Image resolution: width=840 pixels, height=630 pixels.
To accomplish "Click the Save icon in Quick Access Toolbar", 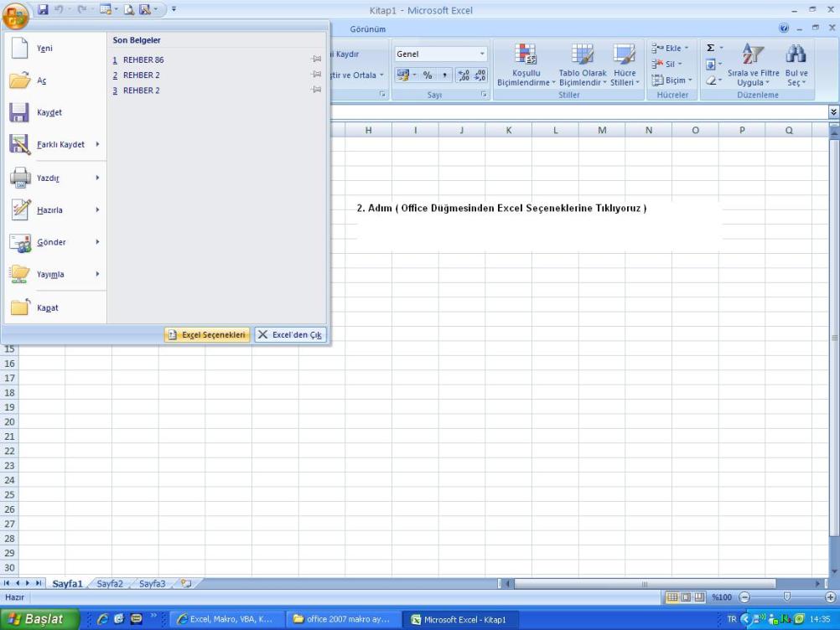I will (43, 10).
